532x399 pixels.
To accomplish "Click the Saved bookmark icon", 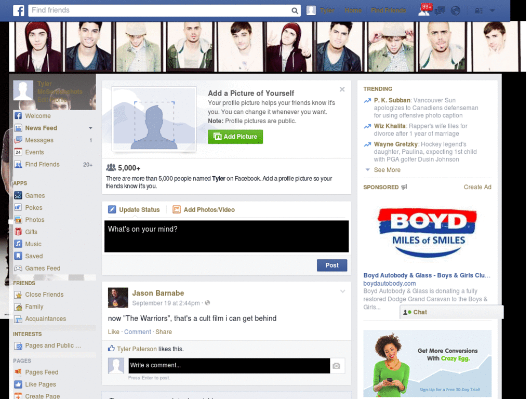I will (x=18, y=256).
